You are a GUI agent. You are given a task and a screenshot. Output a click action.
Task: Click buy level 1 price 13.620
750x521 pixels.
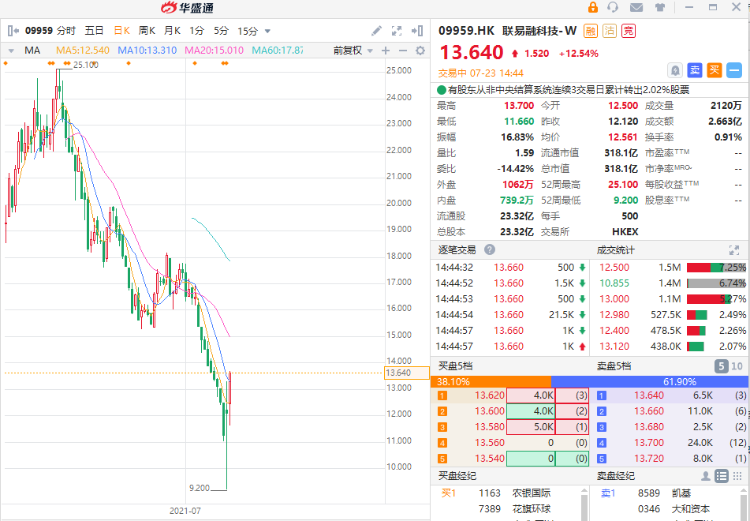[489, 395]
